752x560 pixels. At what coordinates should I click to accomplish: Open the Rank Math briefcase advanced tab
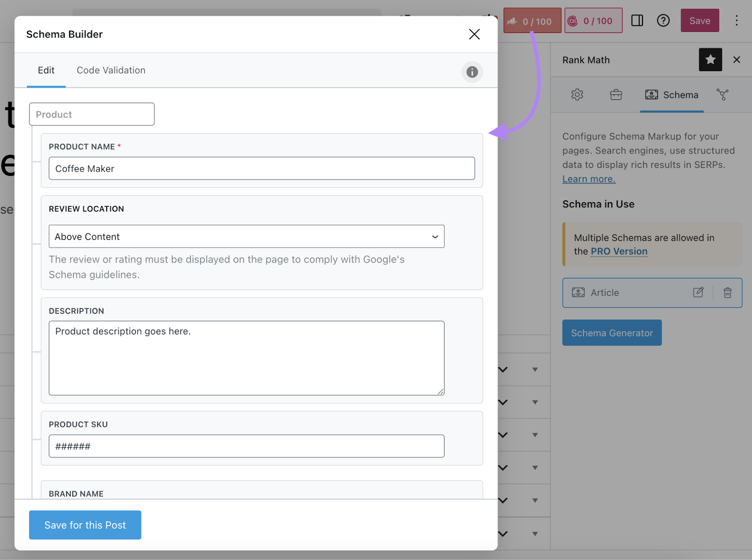point(616,95)
